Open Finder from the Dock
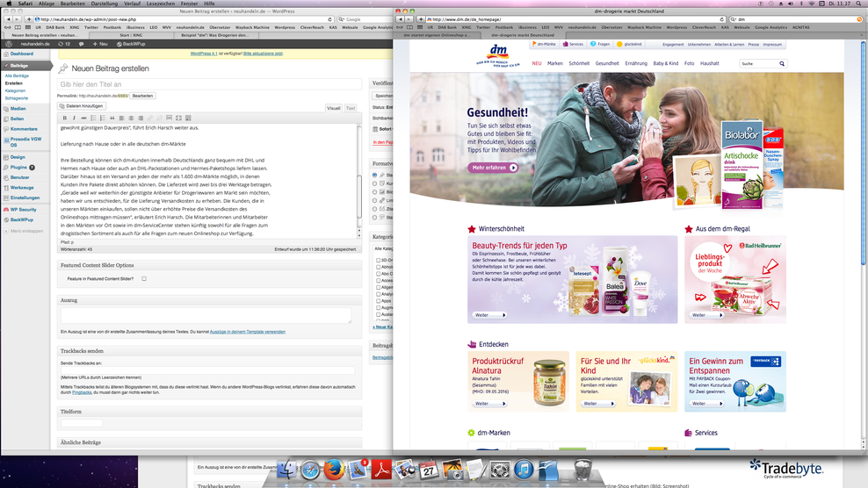This screenshot has height=488, width=868. (x=286, y=470)
